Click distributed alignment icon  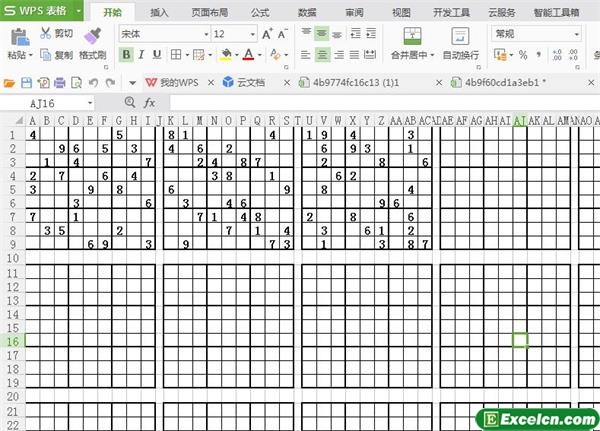[x=370, y=55]
